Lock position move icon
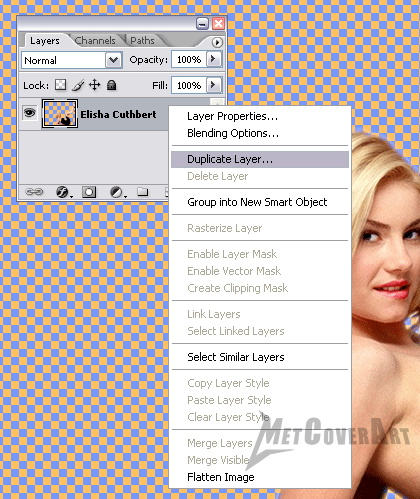Screen dimensions: 420x499 [x=95, y=85]
